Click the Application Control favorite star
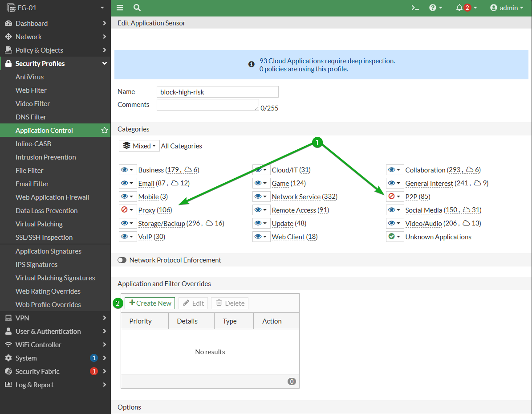Image resolution: width=532 pixels, height=414 pixels. tap(105, 131)
